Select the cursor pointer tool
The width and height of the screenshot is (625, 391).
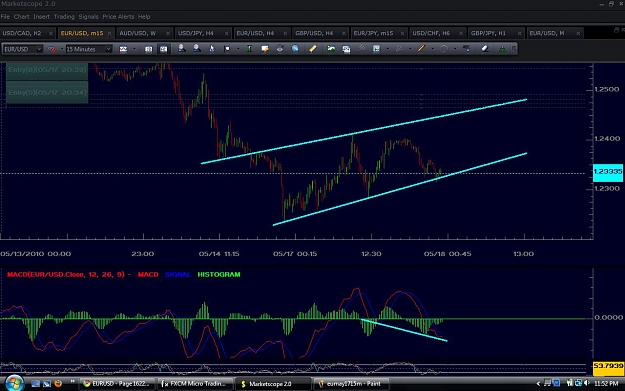pos(212,49)
